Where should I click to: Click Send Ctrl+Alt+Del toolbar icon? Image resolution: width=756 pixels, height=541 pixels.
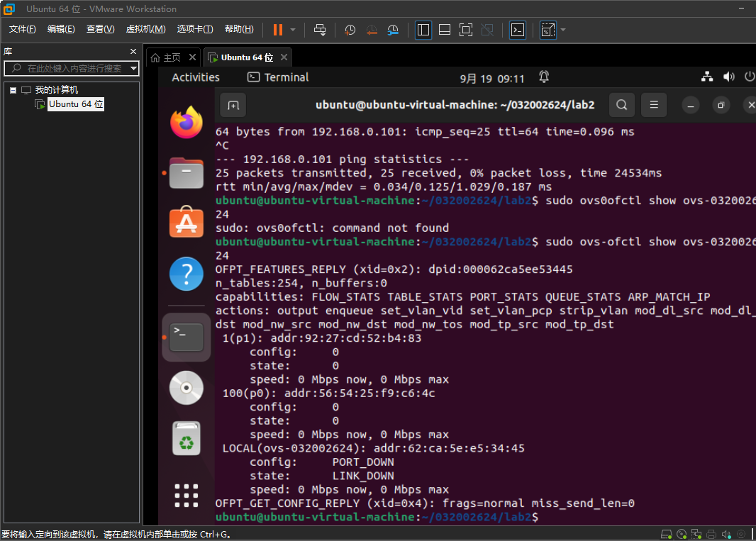click(320, 30)
